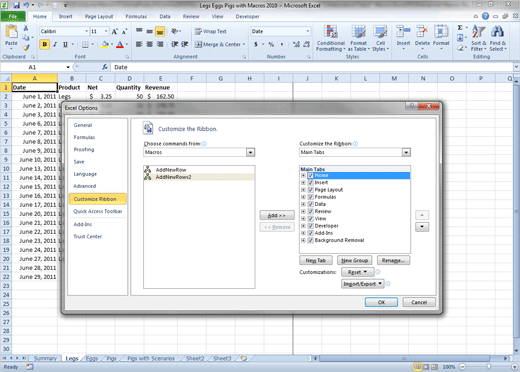Image resolution: width=520 pixels, height=372 pixels.
Task: Apply Percent Style icon
Action: coord(271,44)
